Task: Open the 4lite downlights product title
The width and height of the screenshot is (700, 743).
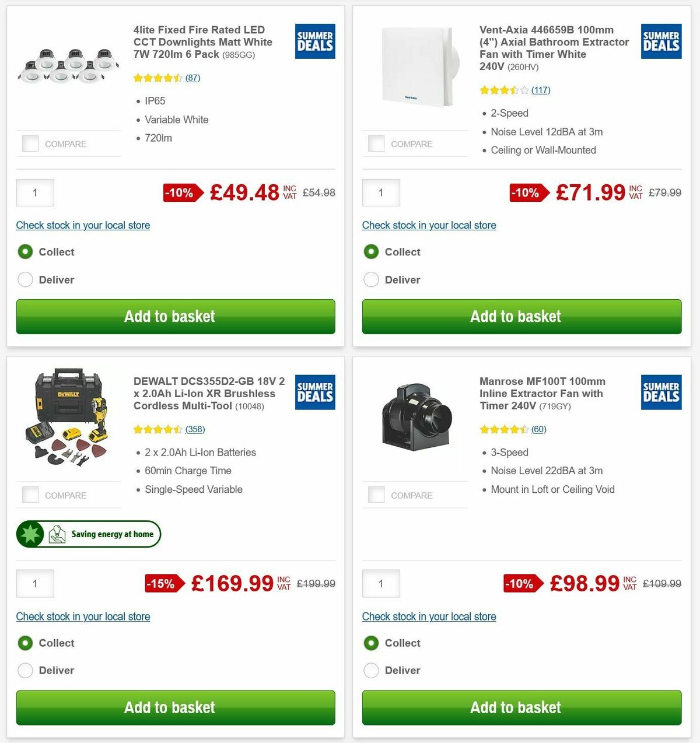Action: [202, 42]
